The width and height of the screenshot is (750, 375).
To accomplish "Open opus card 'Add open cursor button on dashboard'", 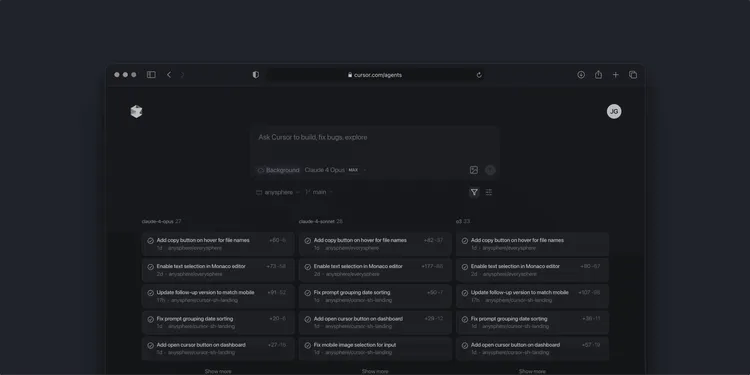I will pos(218,348).
